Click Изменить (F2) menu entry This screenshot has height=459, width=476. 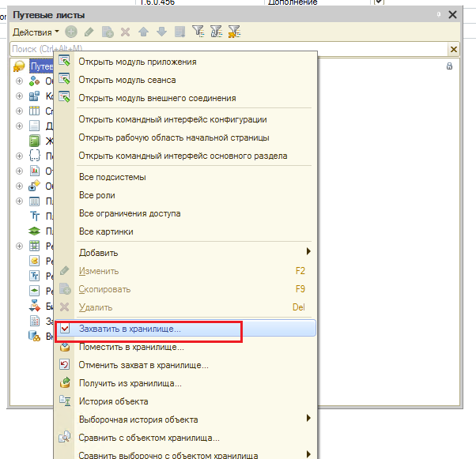point(186,271)
